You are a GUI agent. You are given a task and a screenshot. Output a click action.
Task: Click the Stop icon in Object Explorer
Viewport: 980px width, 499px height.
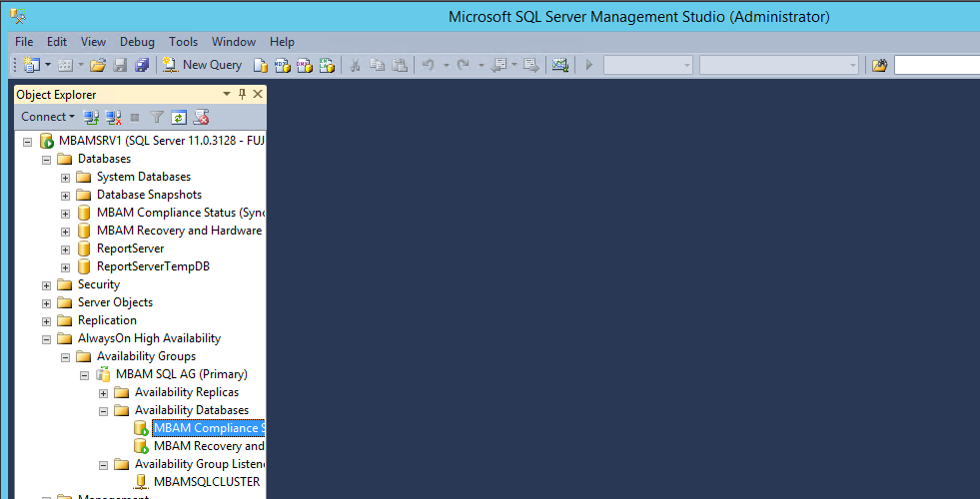point(134,117)
